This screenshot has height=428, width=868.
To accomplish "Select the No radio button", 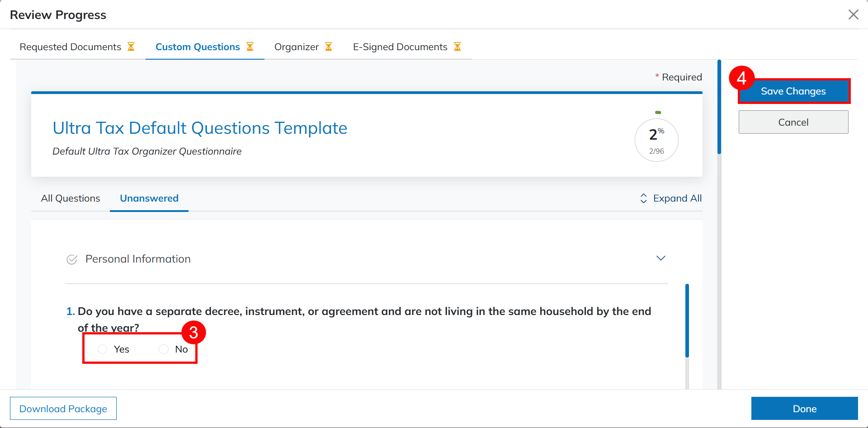I will click(x=164, y=349).
